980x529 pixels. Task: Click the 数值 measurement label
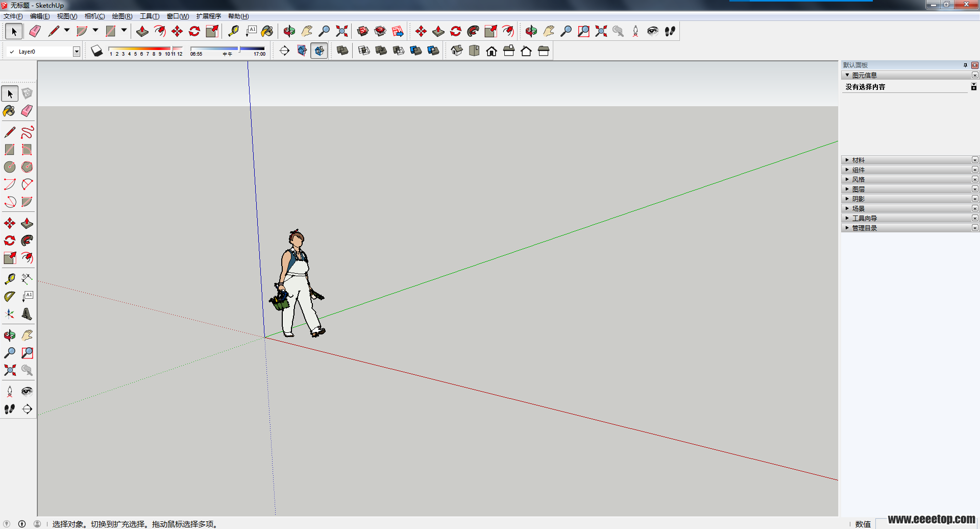pos(863,524)
